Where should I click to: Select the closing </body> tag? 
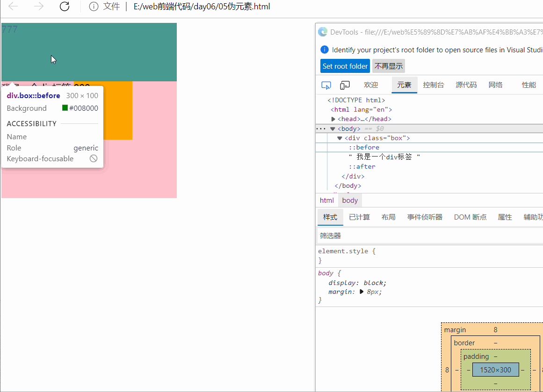click(x=348, y=186)
